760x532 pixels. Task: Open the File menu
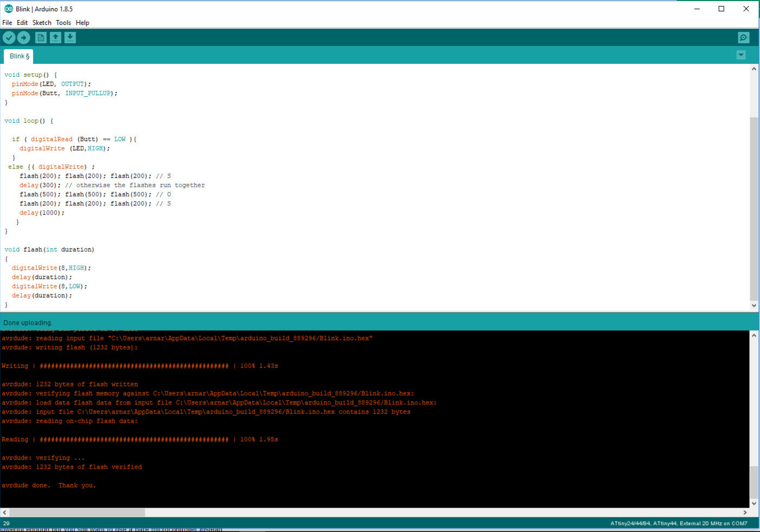[x=7, y=23]
